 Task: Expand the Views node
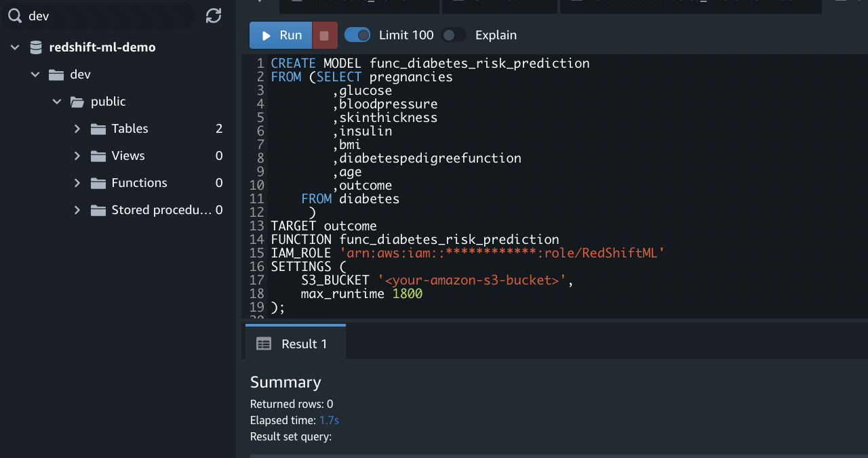pyautogui.click(x=77, y=156)
